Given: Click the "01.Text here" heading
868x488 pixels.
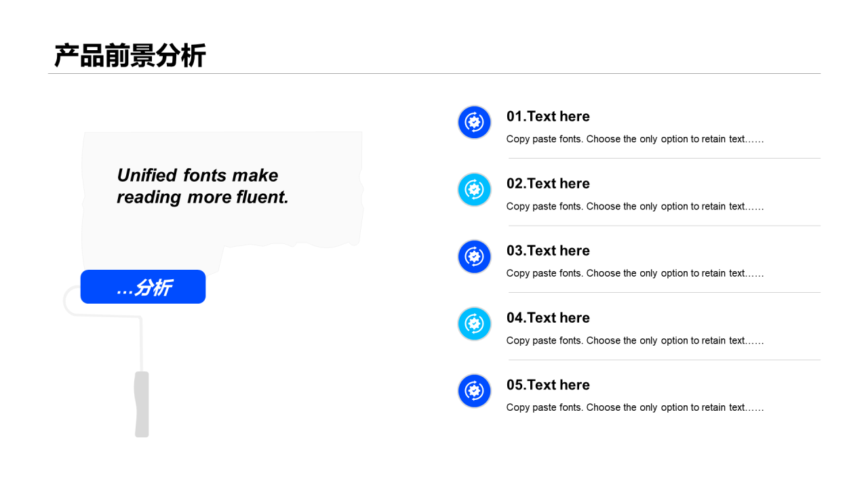Looking at the screenshot, I should pos(548,117).
